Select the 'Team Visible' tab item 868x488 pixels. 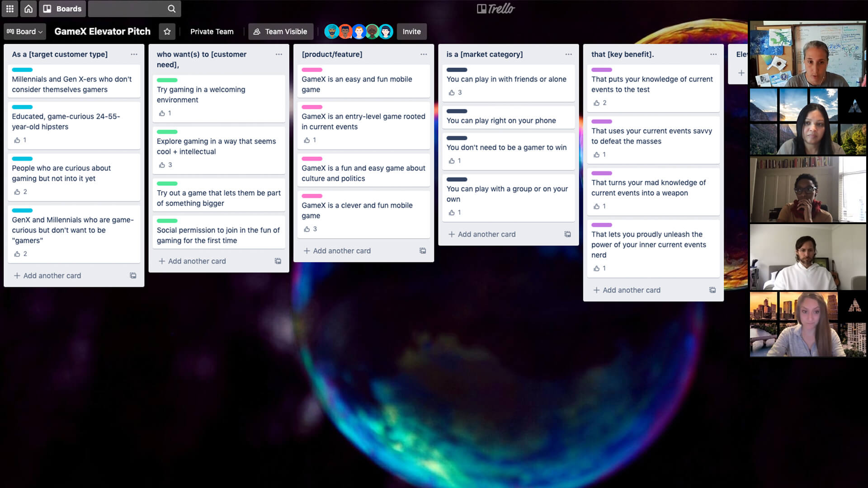[x=281, y=31]
